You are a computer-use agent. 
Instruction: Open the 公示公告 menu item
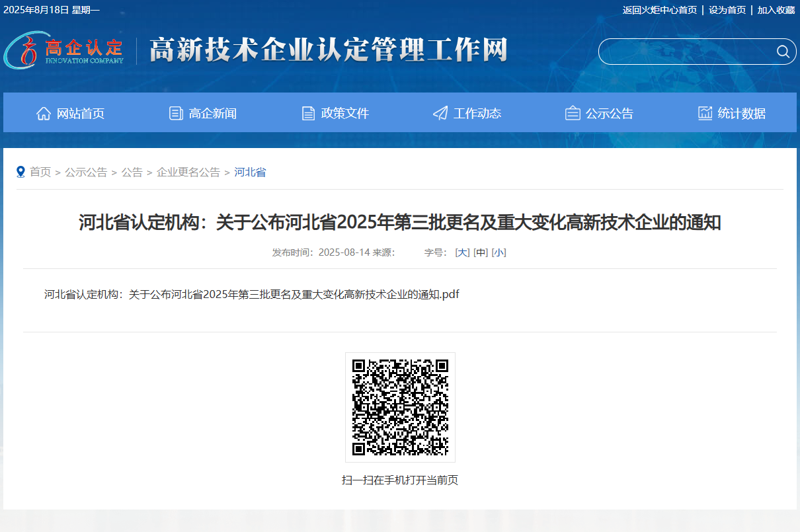[x=599, y=113]
